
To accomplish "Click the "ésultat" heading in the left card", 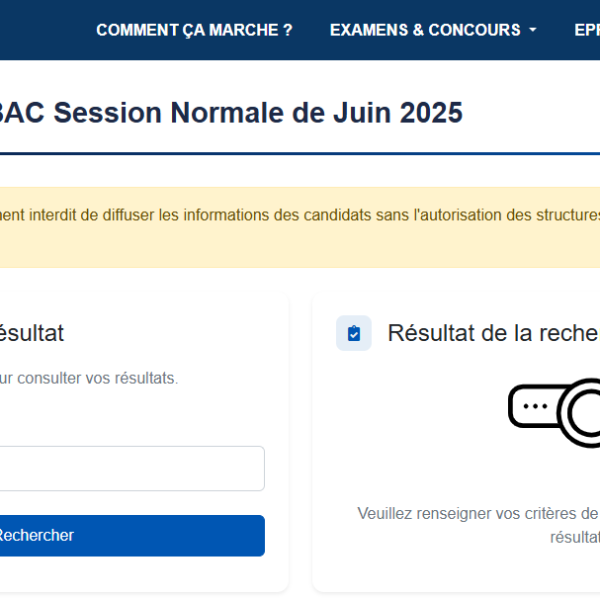I will pyautogui.click(x=32, y=333).
